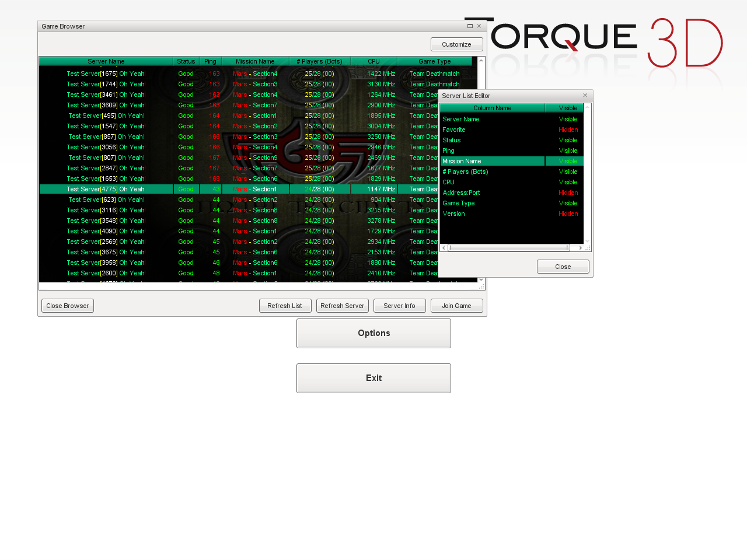Click the Options menu button
The height and width of the screenshot is (560, 747).
373,333
